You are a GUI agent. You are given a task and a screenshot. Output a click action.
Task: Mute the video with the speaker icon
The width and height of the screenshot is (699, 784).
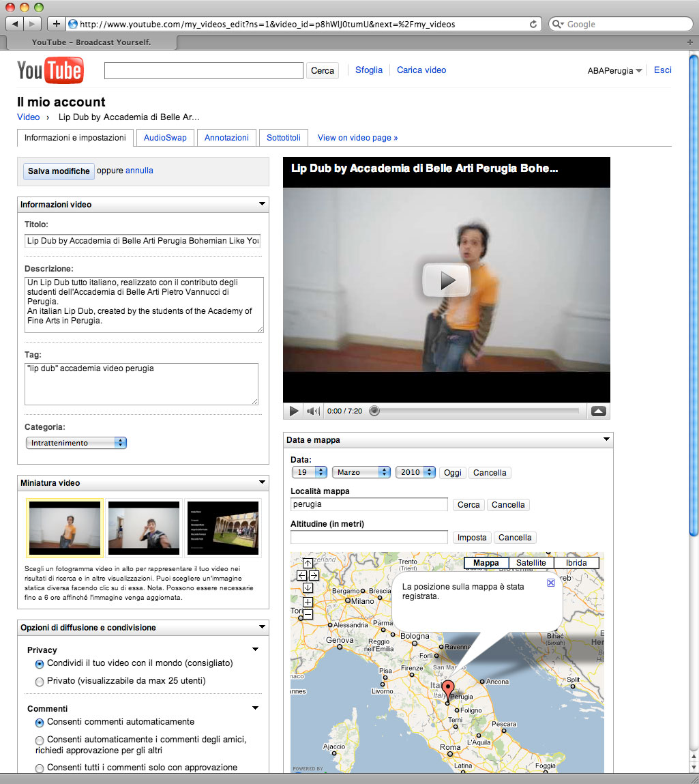click(313, 411)
